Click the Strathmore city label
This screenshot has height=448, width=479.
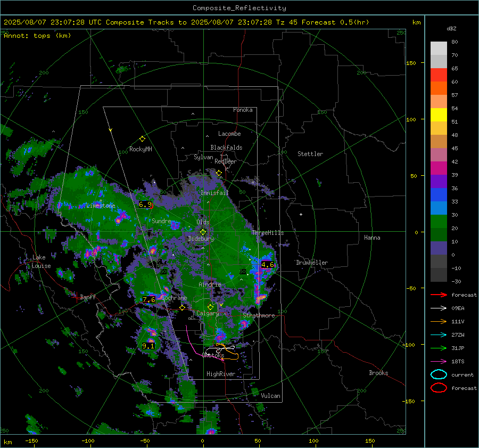tap(259, 315)
